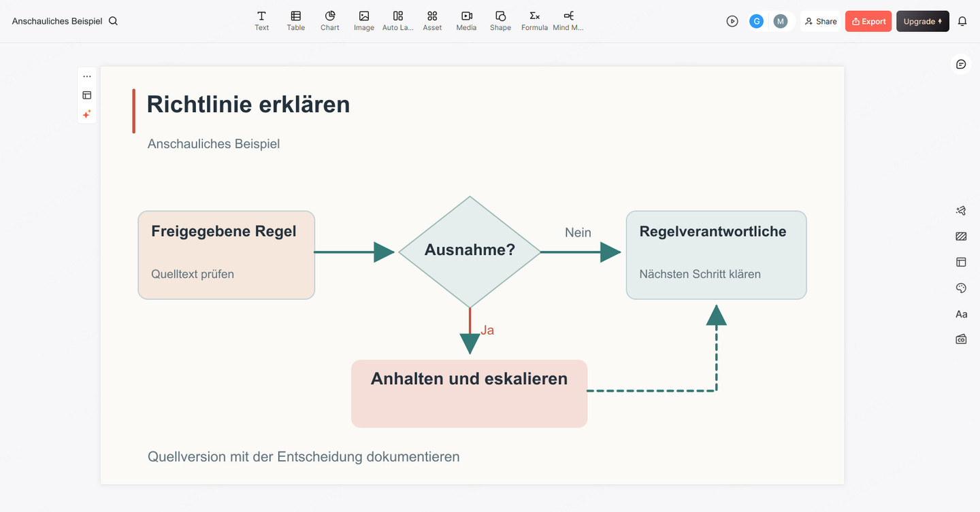This screenshot has height=512, width=980.
Task: Open the theme color palette icon
Action: [961, 288]
